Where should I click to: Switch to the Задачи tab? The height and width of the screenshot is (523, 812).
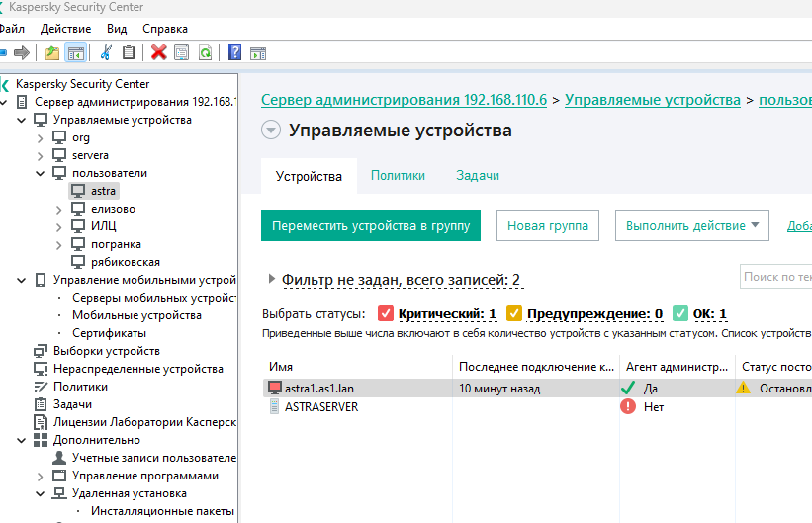478,176
